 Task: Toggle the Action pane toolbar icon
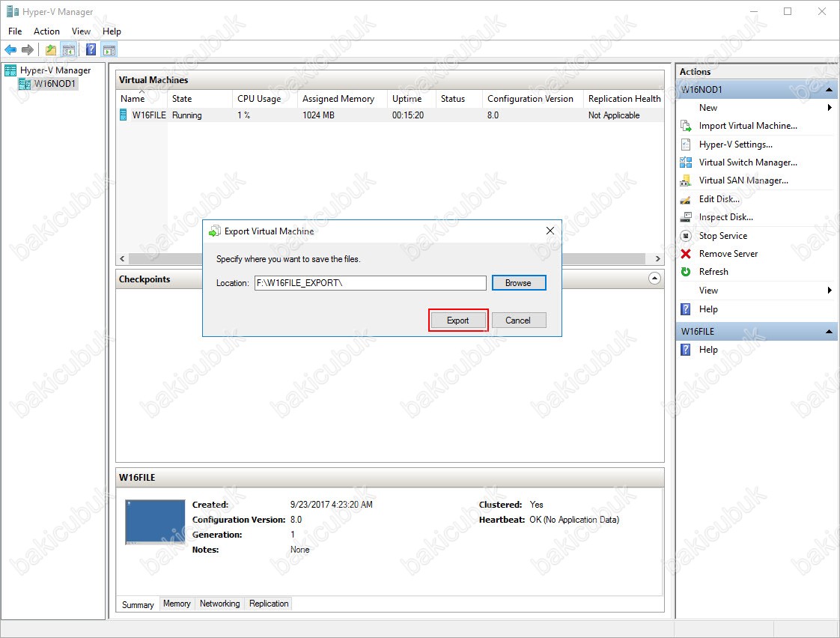point(109,50)
